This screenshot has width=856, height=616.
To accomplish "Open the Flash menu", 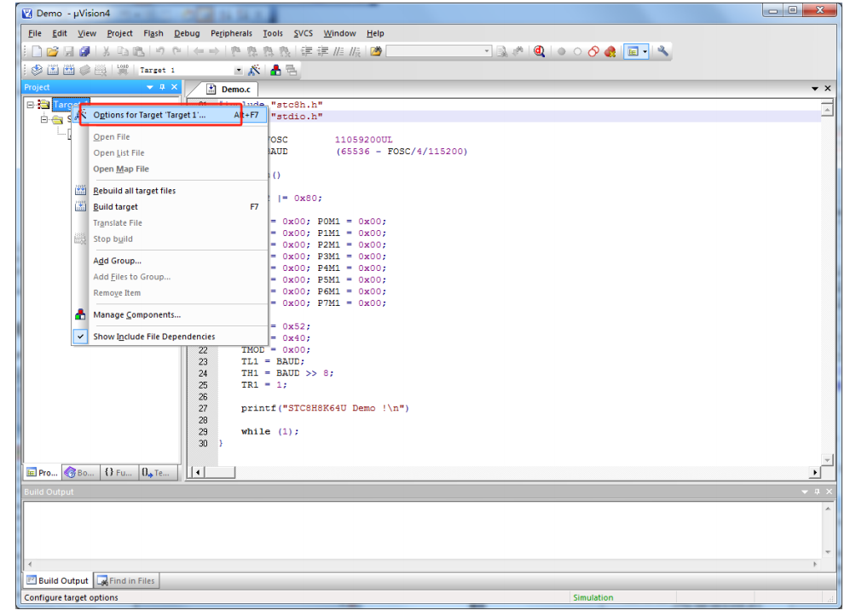I will (x=153, y=33).
